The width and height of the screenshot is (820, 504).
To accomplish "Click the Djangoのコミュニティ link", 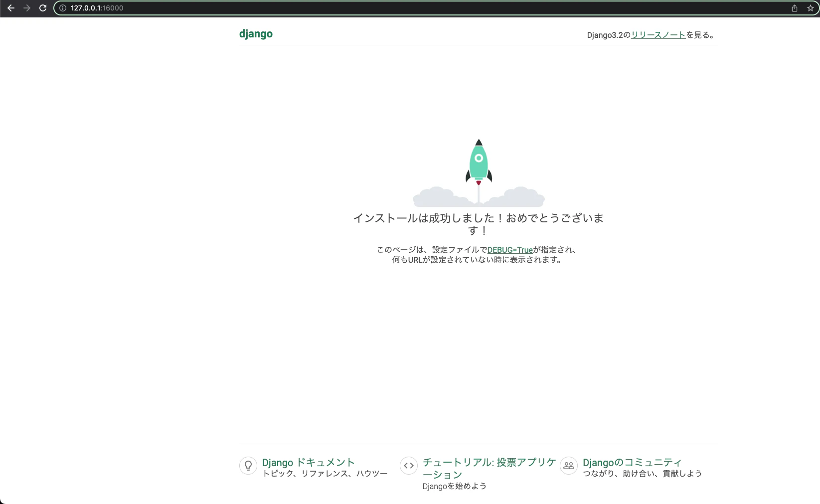I will point(632,463).
